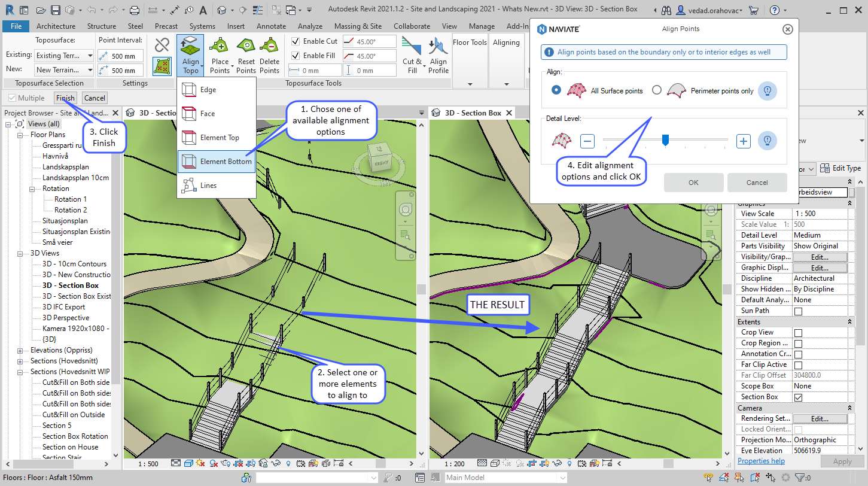Toggle the Sun Path checkbox in Properties

coord(798,311)
